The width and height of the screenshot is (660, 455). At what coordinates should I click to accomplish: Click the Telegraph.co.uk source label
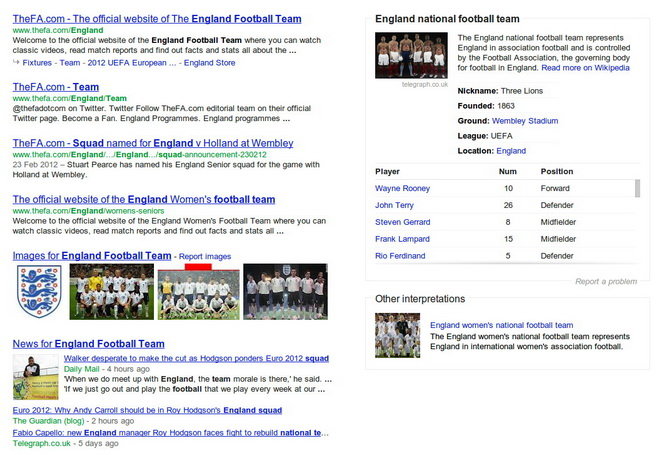(42, 443)
